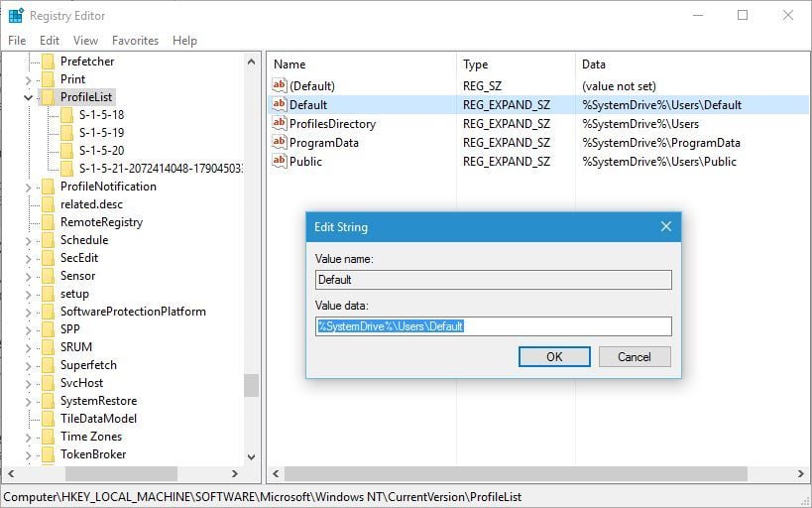Click the RemoteRegistry folder icon
Screen dimensions: 812x508
click(48, 222)
